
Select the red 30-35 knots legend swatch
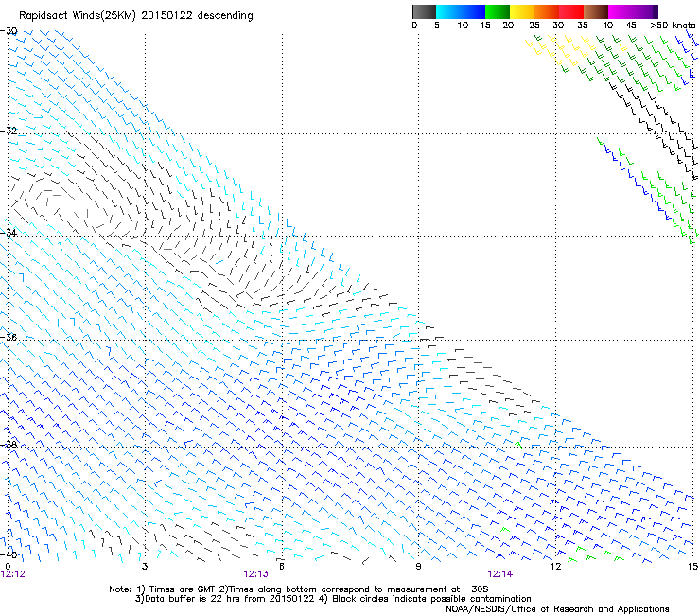point(571,11)
